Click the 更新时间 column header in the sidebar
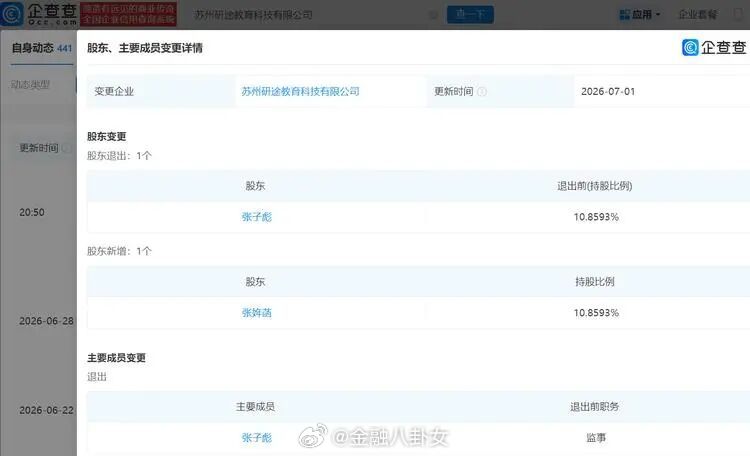This screenshot has width=750, height=456. (x=39, y=148)
